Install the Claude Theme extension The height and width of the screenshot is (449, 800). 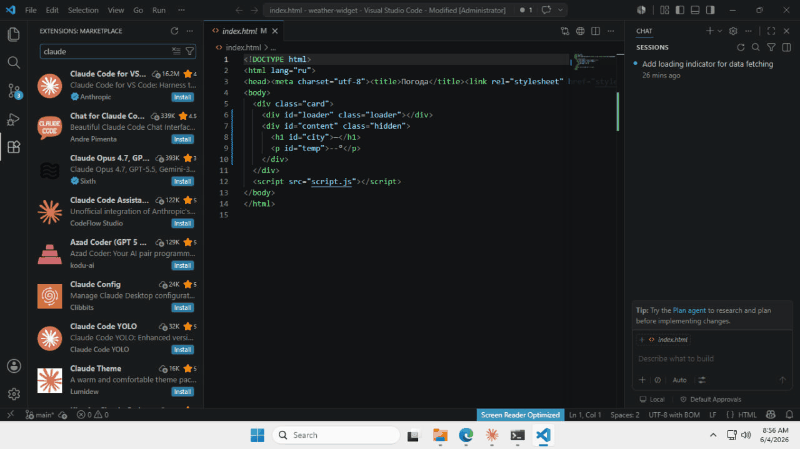[182, 391]
